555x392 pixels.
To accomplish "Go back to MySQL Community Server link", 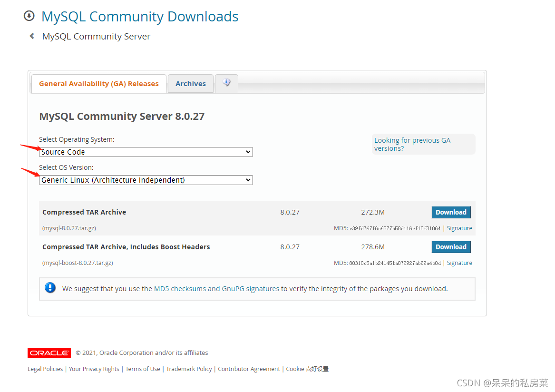I will click(96, 37).
